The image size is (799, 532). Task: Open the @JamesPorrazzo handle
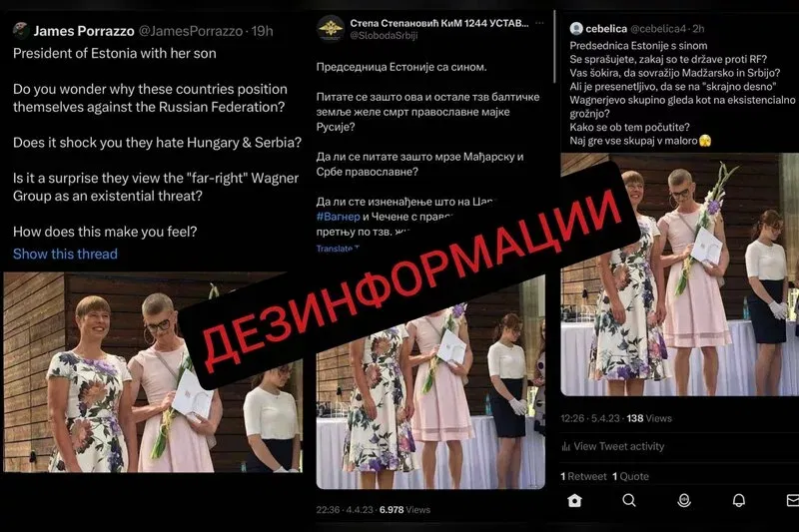pos(191,31)
